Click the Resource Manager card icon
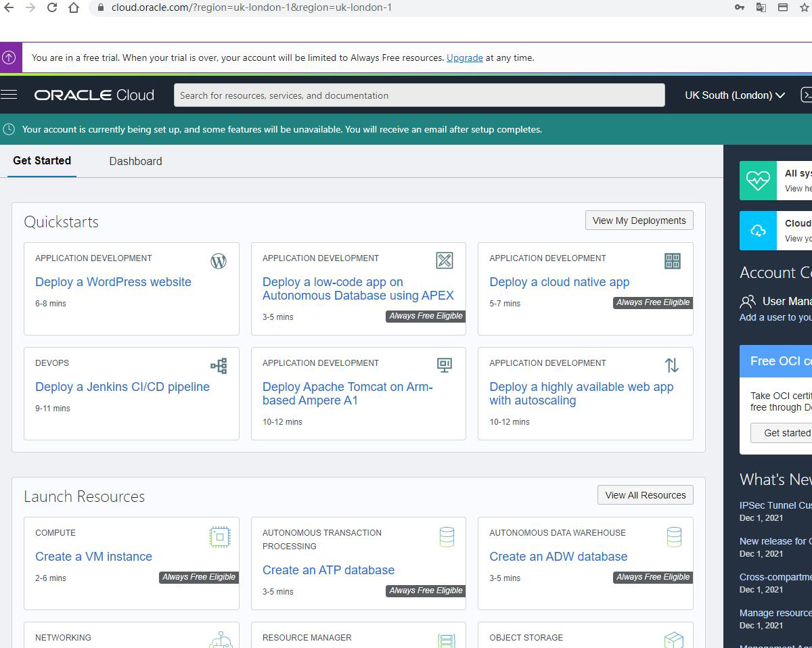Image resolution: width=812 pixels, height=648 pixels. coord(446,641)
